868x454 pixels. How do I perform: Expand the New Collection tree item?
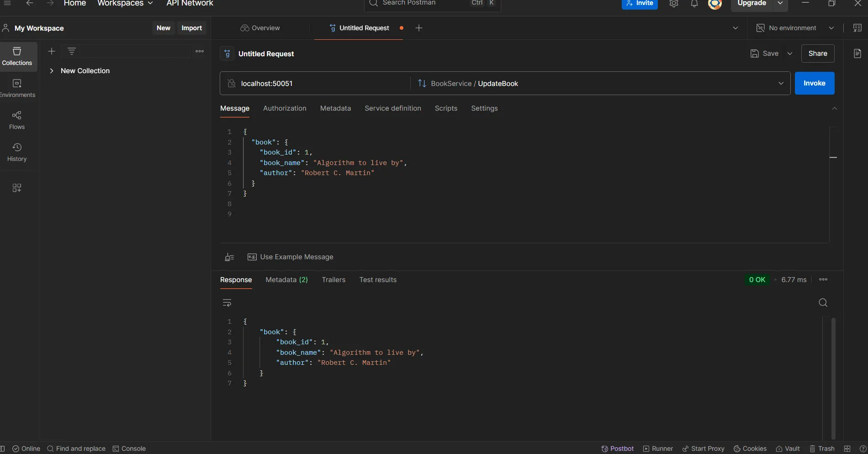point(52,71)
